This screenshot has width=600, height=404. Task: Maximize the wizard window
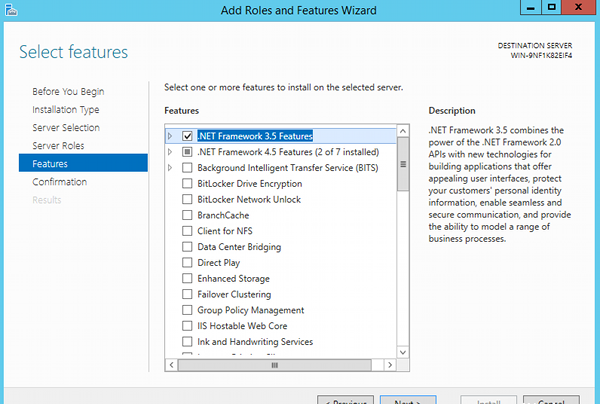[551, 7]
